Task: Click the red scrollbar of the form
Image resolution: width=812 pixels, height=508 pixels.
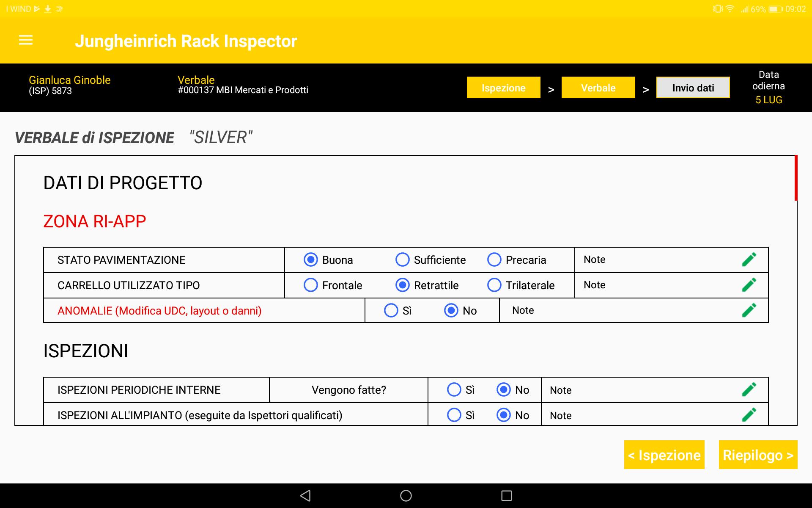Action: [796, 178]
